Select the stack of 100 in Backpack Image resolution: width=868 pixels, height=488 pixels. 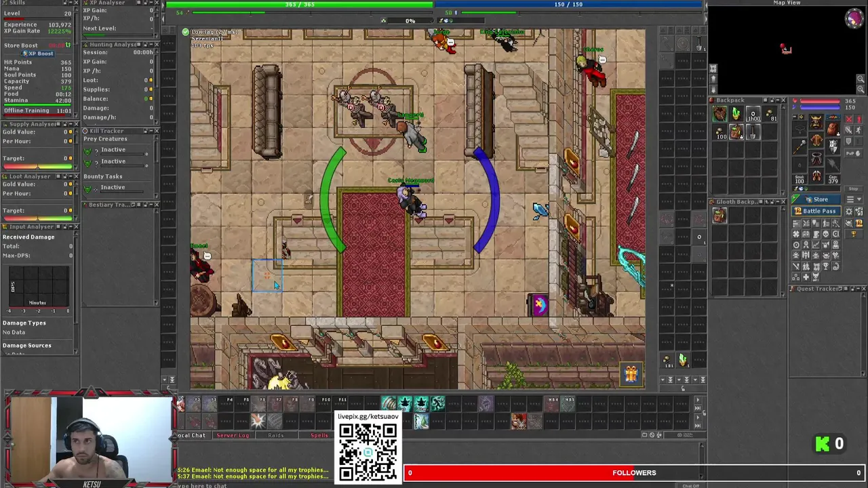(x=719, y=132)
